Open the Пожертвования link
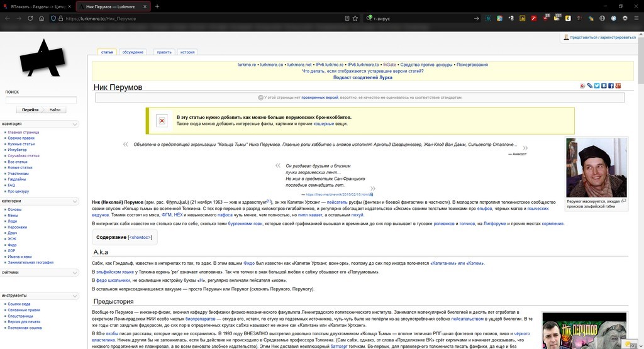This screenshot has width=644, height=349. [472, 65]
